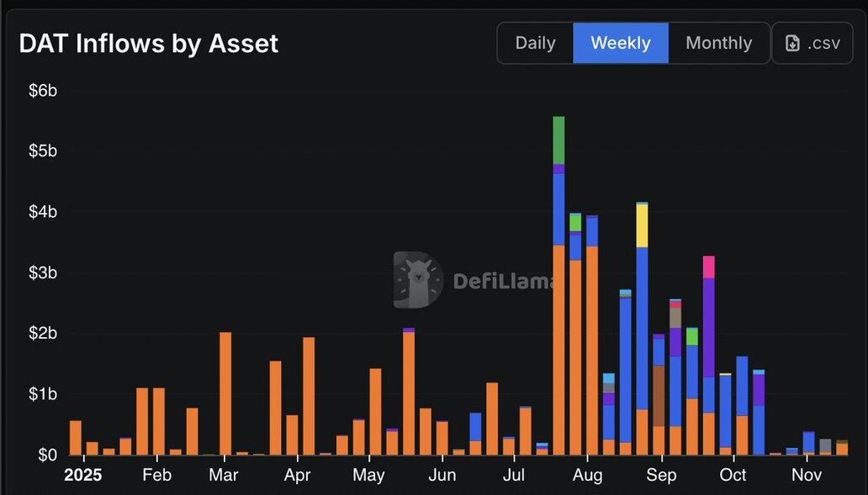Click the DefiLlama llama logo watermark
Viewport: 868px width, 495px height.
(418, 280)
